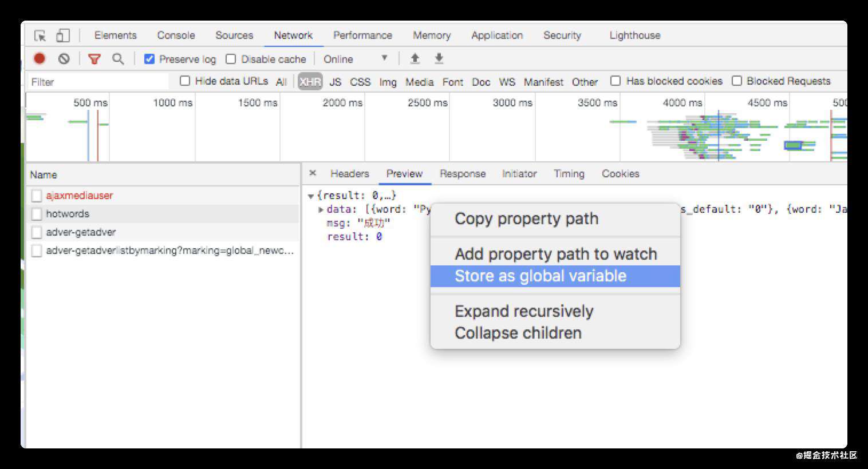Select the adver-getadver request
The width and height of the screenshot is (868, 469).
pos(163,232)
